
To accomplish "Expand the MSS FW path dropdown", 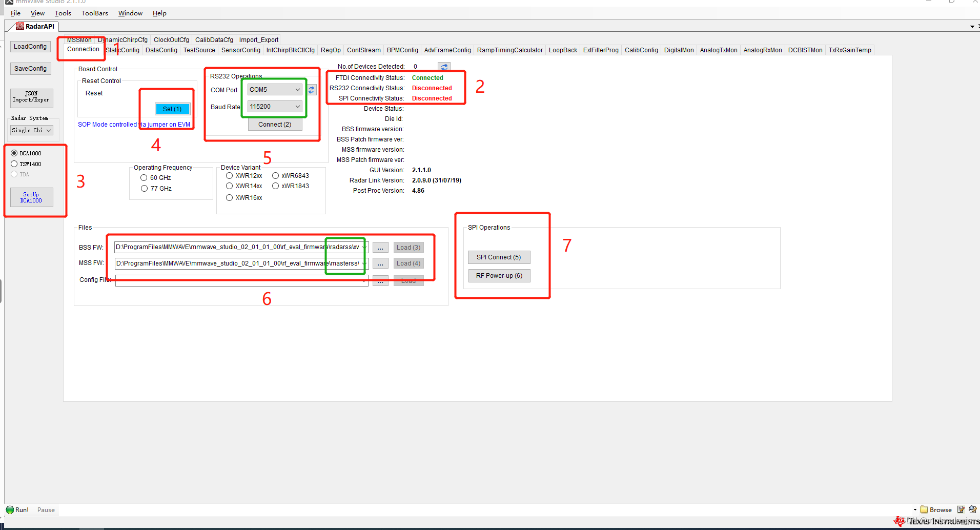I will tap(364, 263).
